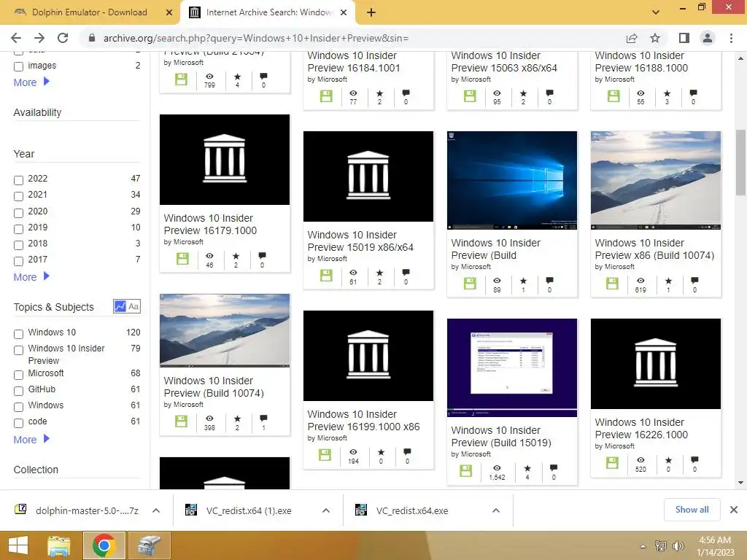This screenshot has height=560, width=747.
Task: Click favorites star on x86 (Build 10074) card
Action: pyautogui.click(x=668, y=281)
